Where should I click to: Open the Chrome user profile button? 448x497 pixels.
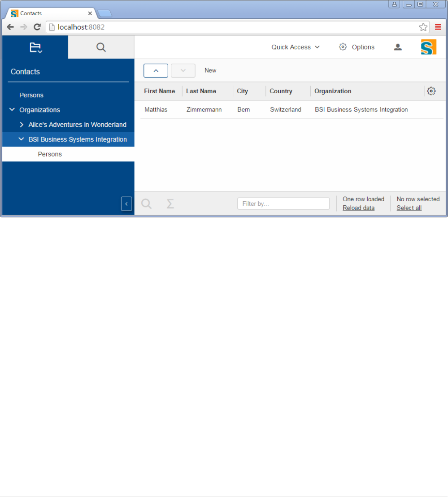pos(394,4)
